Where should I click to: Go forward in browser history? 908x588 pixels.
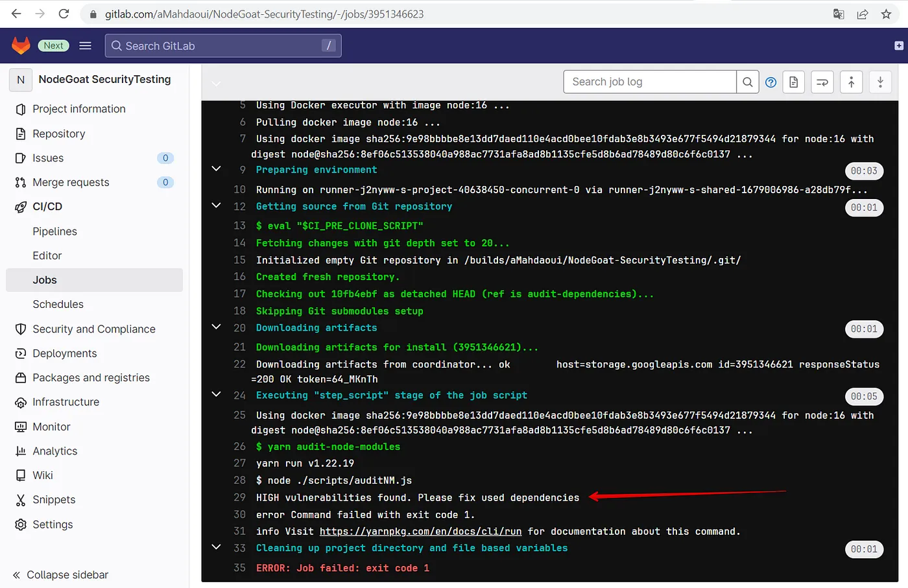[x=40, y=14]
